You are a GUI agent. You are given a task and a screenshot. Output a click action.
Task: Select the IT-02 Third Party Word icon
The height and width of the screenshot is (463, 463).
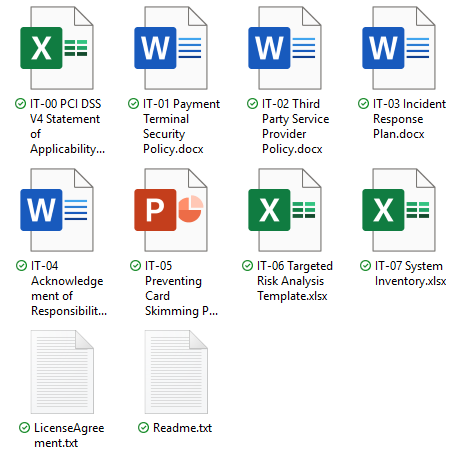(285, 48)
